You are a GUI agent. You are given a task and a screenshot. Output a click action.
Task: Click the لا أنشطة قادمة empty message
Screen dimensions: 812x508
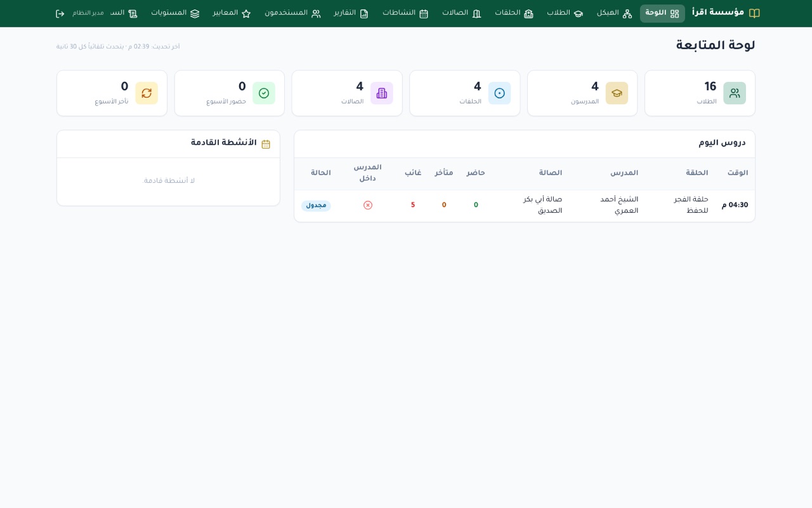(x=169, y=182)
